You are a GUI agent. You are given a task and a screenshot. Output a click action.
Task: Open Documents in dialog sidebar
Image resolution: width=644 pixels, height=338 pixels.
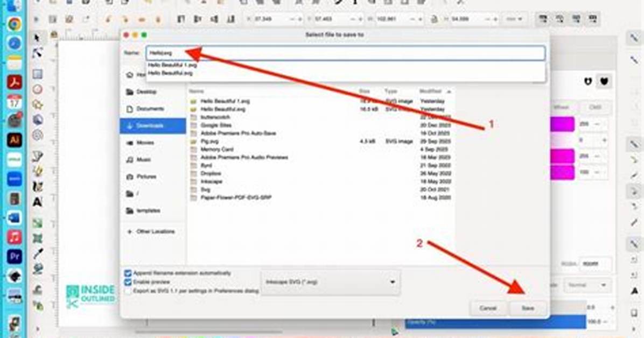click(x=153, y=109)
